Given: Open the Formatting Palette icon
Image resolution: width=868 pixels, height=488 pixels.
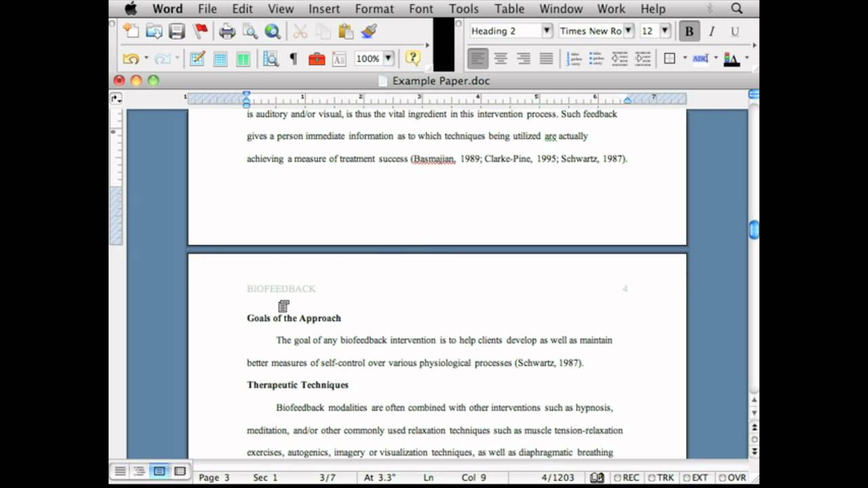Looking at the screenshot, I should (339, 59).
